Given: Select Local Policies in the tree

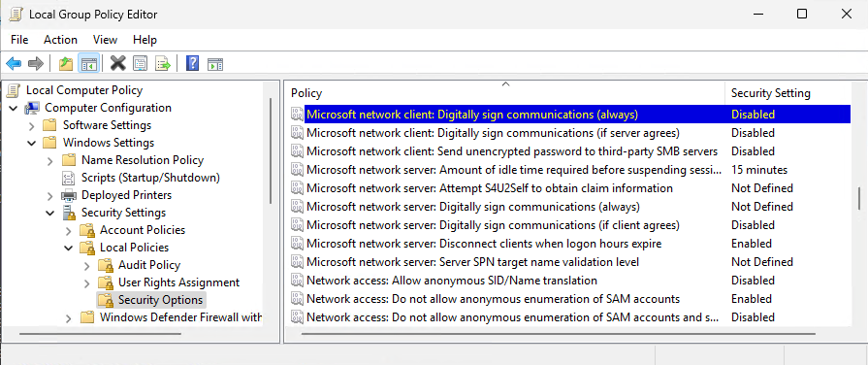Looking at the screenshot, I should click(x=134, y=248).
